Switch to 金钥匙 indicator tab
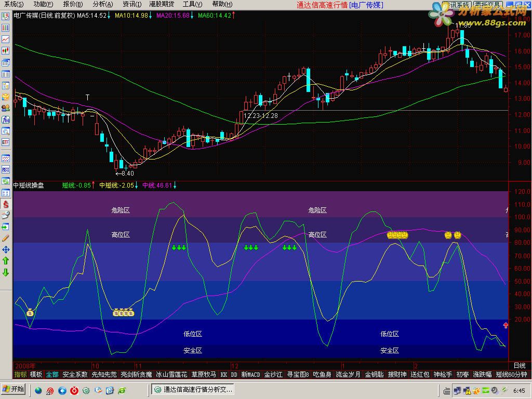 click(374, 375)
